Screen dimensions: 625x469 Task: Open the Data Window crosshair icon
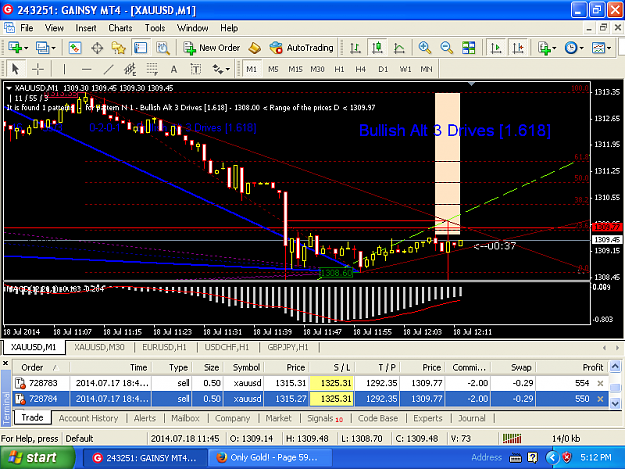point(97,48)
